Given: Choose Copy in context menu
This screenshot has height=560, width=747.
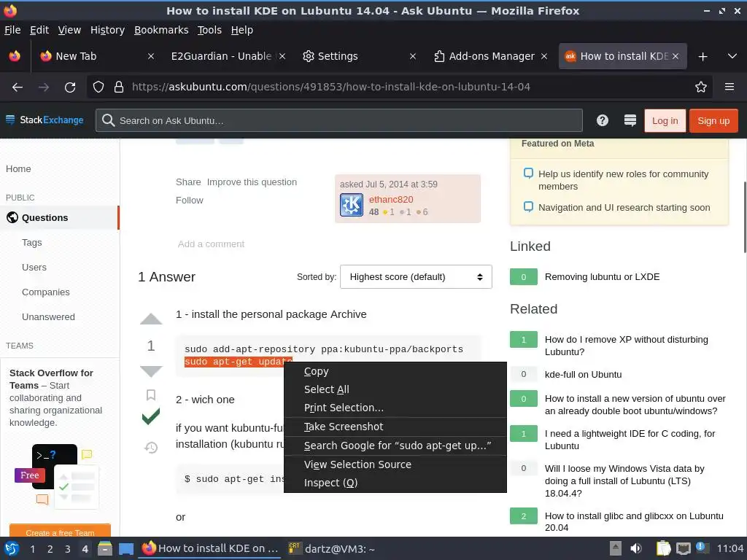Looking at the screenshot, I should pos(395,371).
